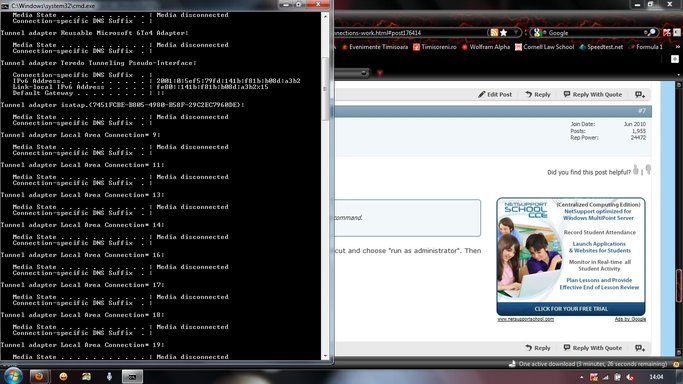Click red volume tray icon
This screenshot has height=384, width=683.
[630, 377]
